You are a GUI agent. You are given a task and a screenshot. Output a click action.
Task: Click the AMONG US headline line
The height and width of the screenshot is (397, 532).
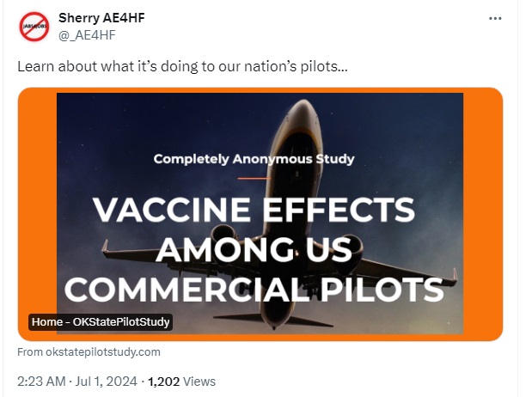[x=254, y=249]
